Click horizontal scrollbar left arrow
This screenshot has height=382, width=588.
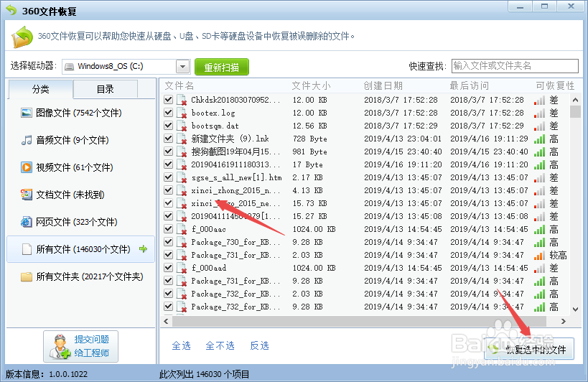[166, 321]
